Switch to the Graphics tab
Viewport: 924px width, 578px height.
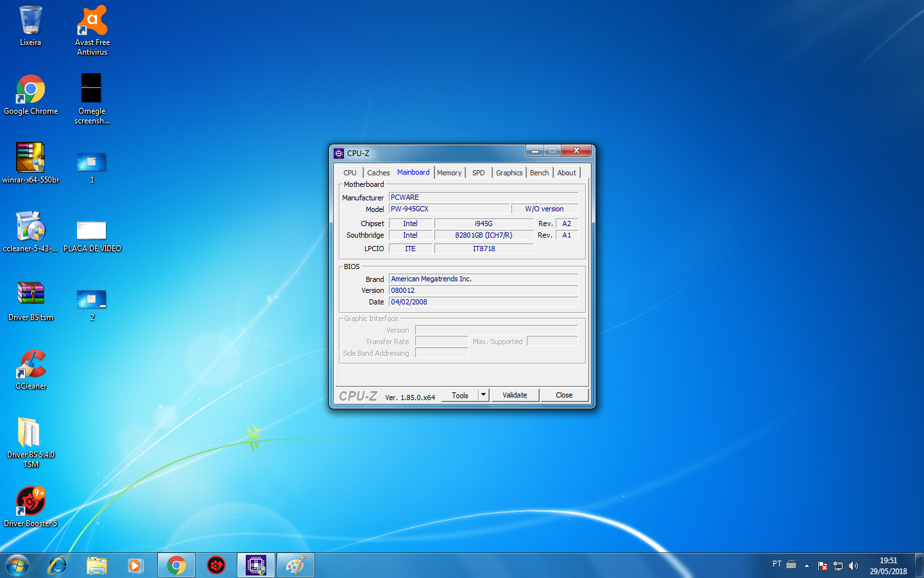509,173
